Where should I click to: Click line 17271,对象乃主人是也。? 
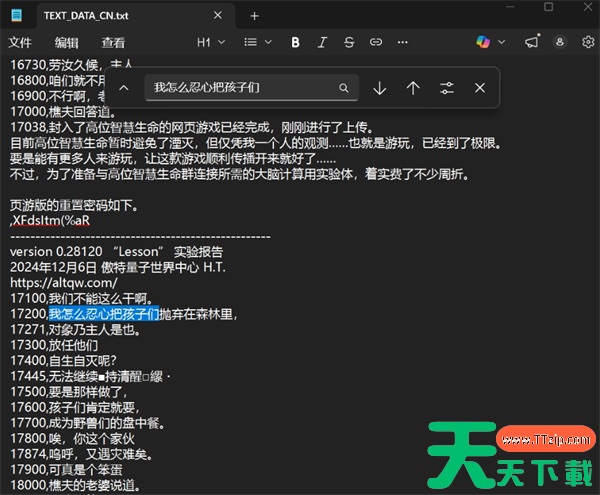[x=75, y=330]
